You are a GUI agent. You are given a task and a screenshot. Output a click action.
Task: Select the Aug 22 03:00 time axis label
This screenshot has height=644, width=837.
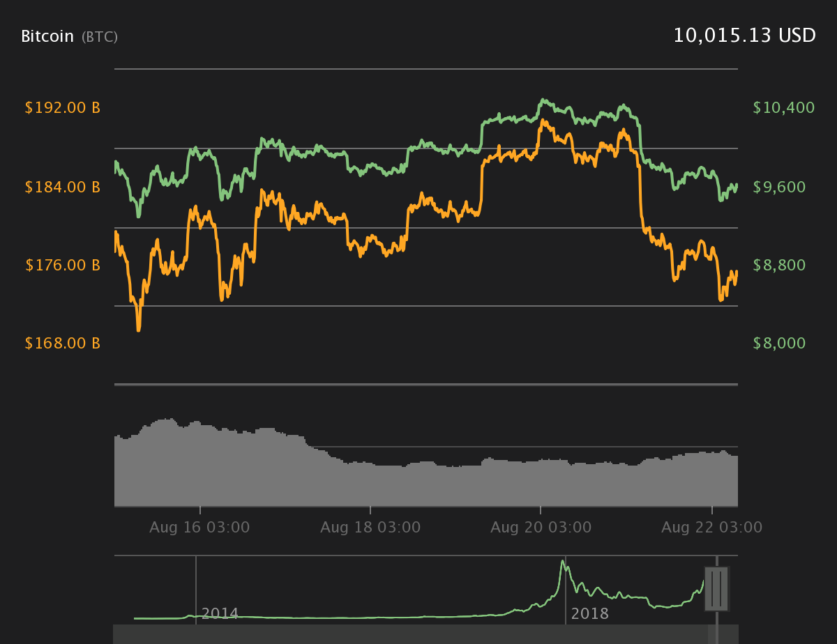point(712,527)
